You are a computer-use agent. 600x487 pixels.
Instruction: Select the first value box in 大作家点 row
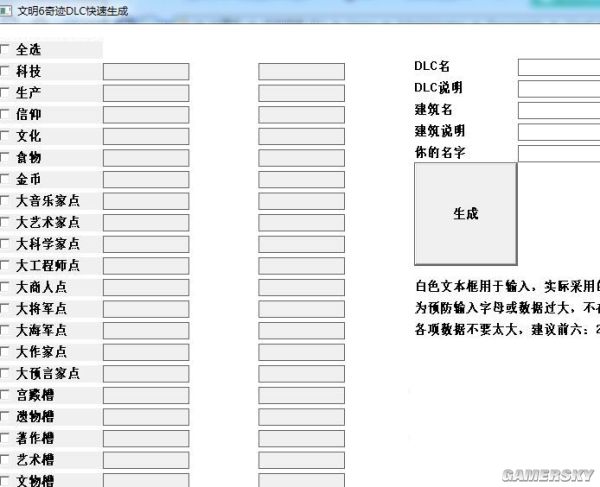coord(146,352)
